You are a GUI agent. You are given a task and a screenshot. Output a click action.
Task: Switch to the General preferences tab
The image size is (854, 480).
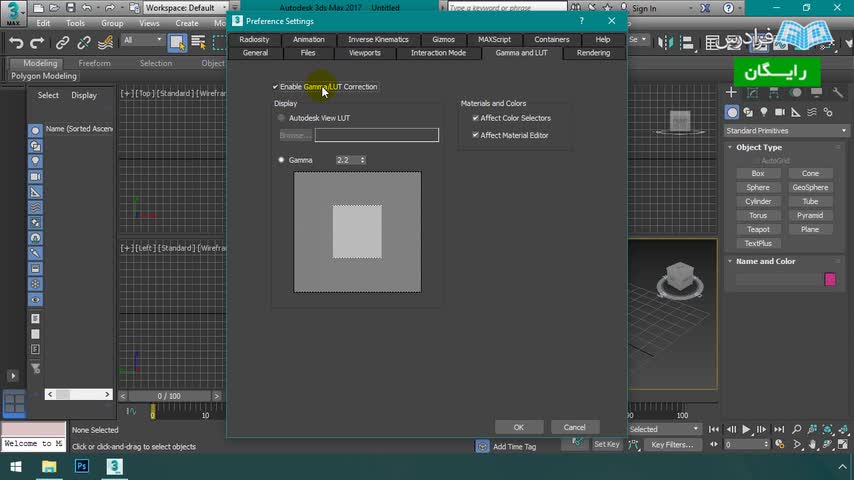[255, 53]
